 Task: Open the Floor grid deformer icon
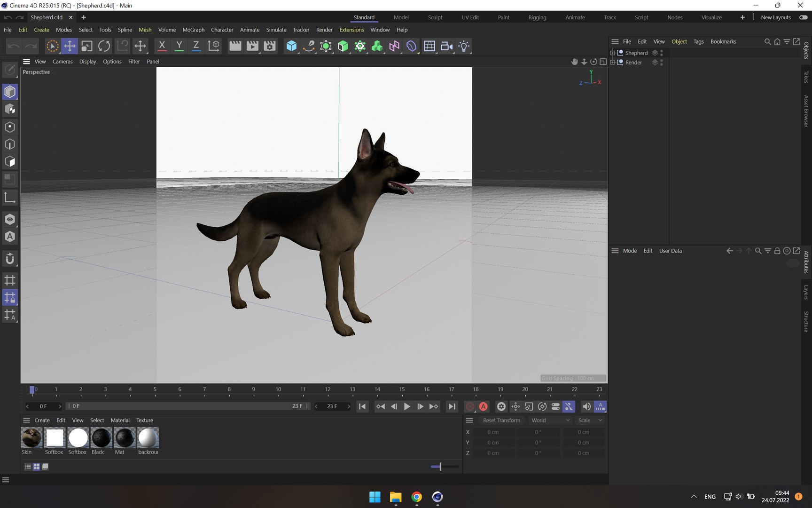(429, 46)
